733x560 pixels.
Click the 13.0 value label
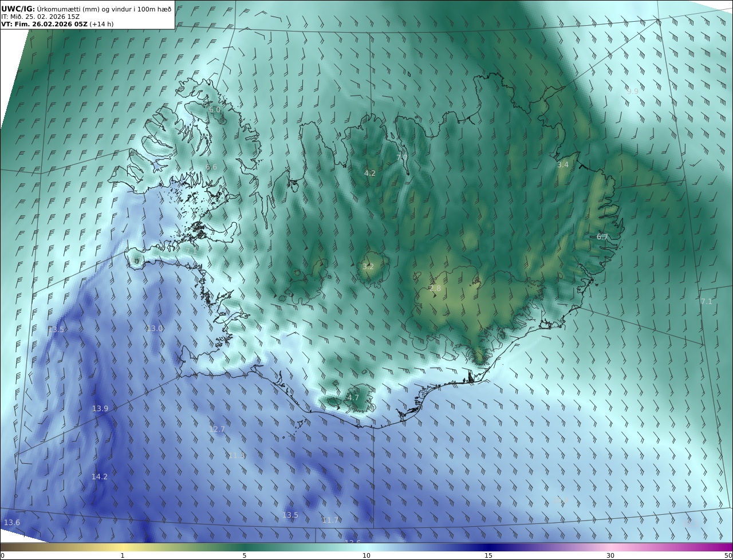click(155, 328)
